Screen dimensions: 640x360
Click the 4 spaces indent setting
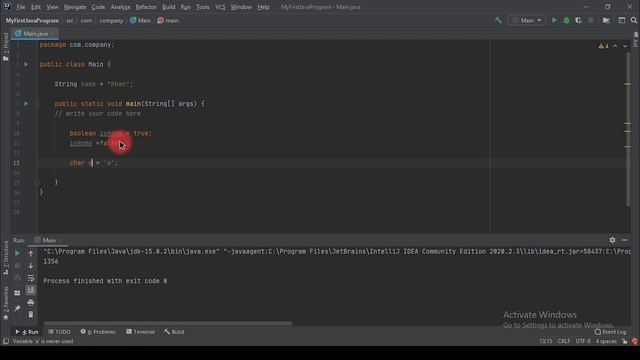point(606,341)
